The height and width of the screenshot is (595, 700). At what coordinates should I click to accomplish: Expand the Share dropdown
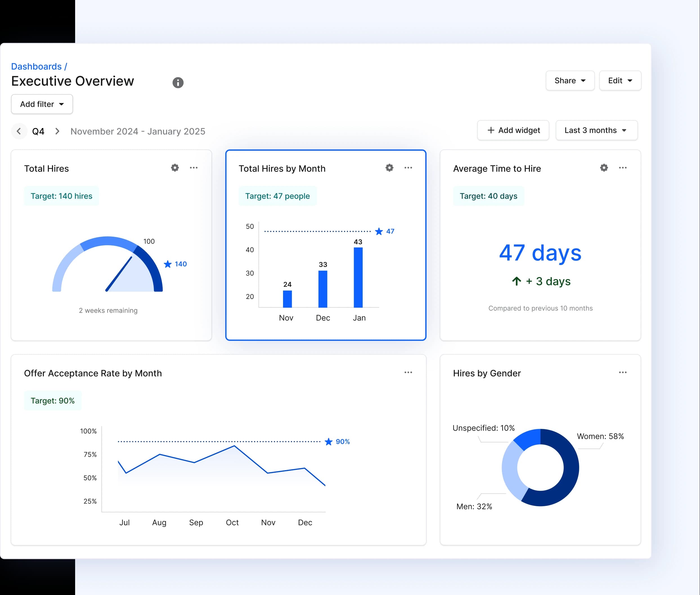[570, 81]
